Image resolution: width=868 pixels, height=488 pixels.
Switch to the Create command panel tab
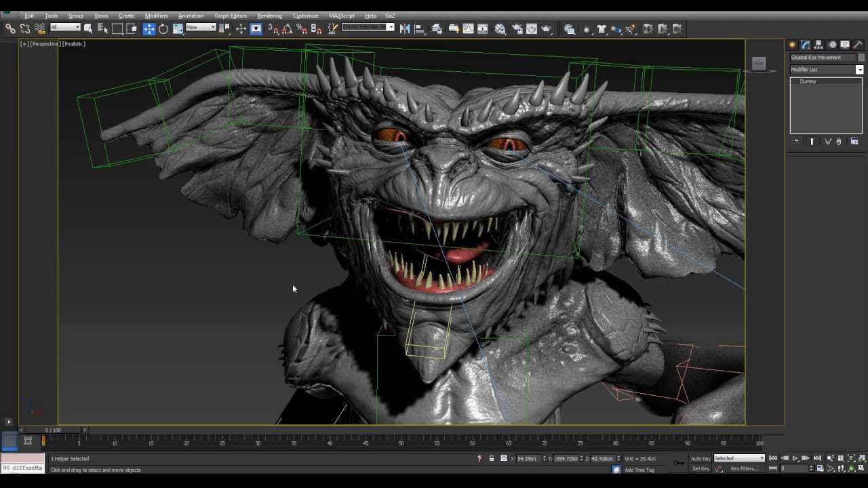(792, 45)
